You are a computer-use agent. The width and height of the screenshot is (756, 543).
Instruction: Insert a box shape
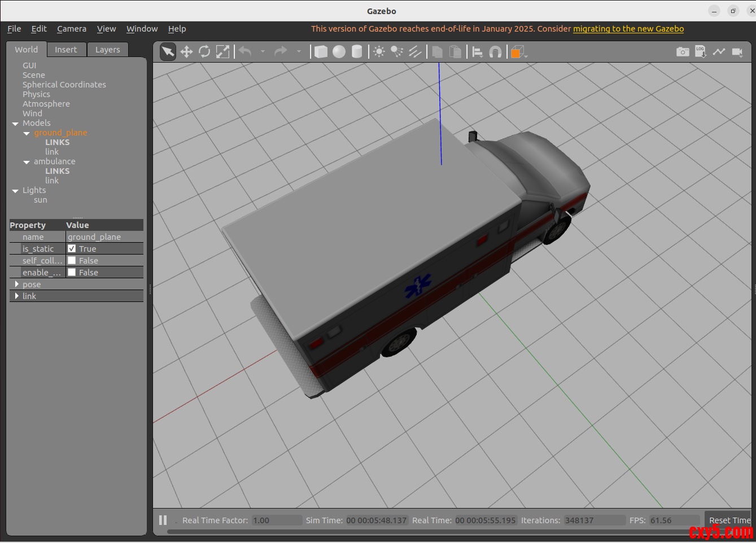click(x=321, y=52)
